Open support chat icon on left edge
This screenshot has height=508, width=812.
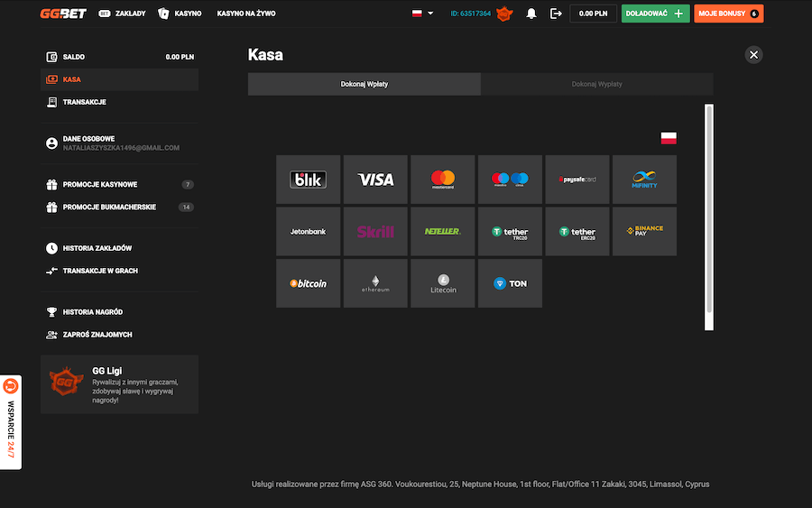(10, 386)
